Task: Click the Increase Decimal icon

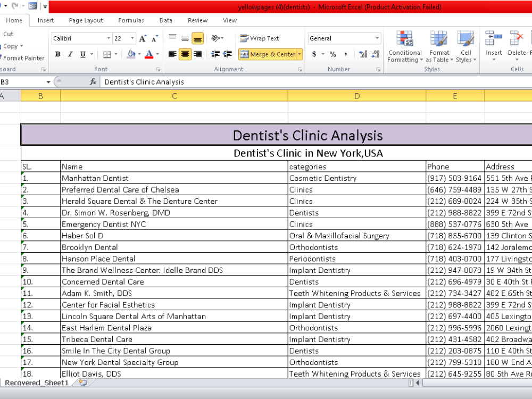Action: click(363, 54)
